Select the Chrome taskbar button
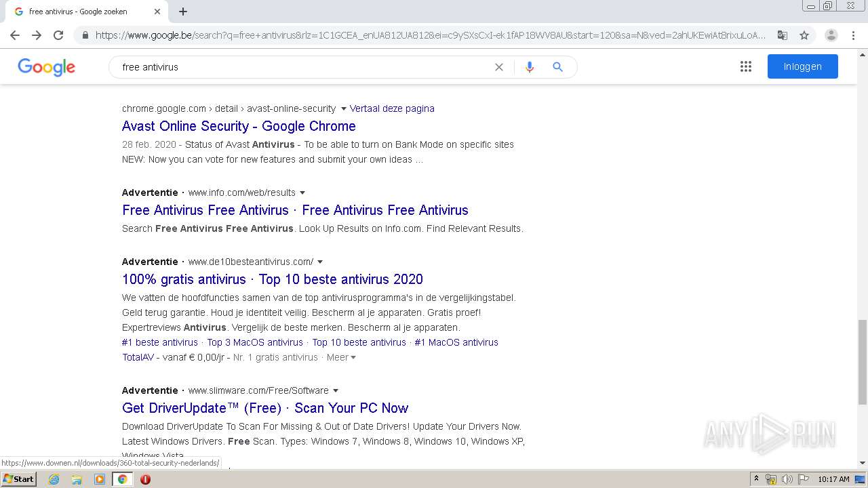This screenshot has height=488, width=868. point(122,479)
